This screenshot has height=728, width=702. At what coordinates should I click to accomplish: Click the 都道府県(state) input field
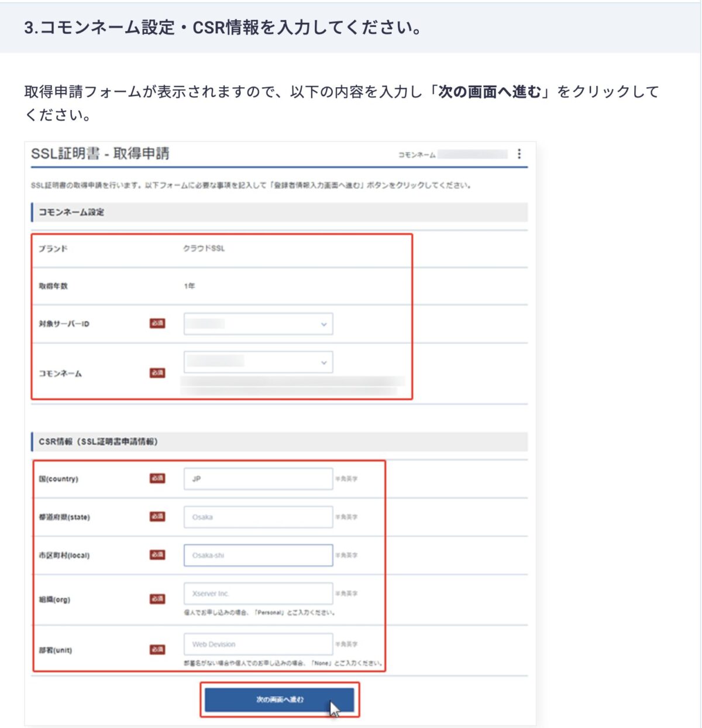pyautogui.click(x=258, y=517)
